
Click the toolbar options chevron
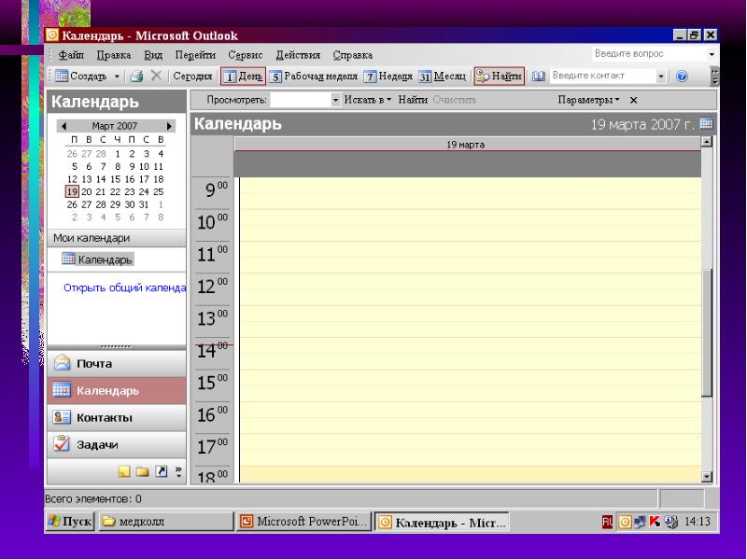point(714,77)
